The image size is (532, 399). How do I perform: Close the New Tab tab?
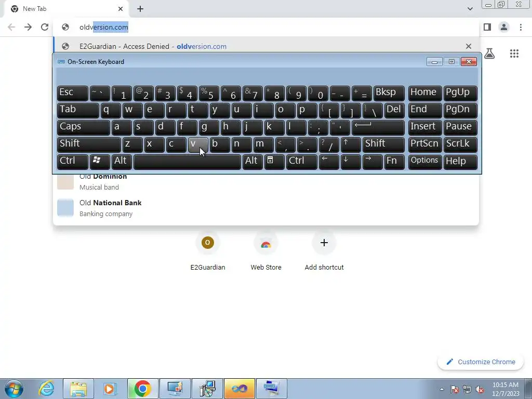click(x=121, y=9)
